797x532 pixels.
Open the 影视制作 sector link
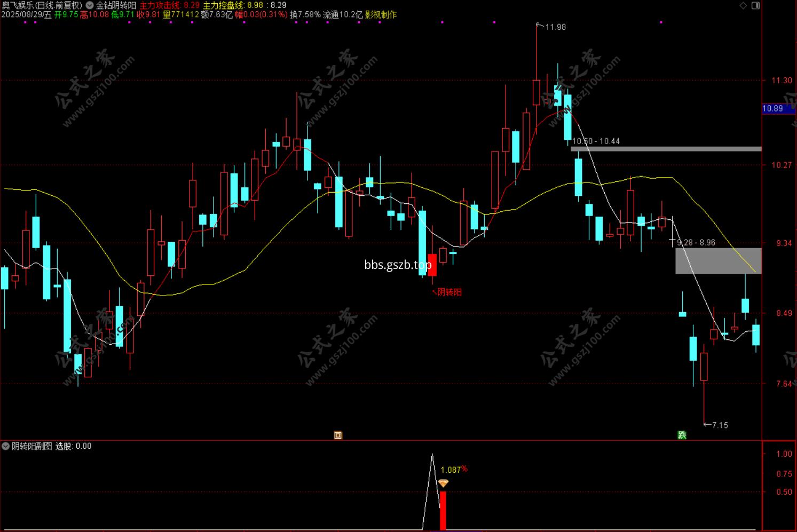[x=381, y=15]
